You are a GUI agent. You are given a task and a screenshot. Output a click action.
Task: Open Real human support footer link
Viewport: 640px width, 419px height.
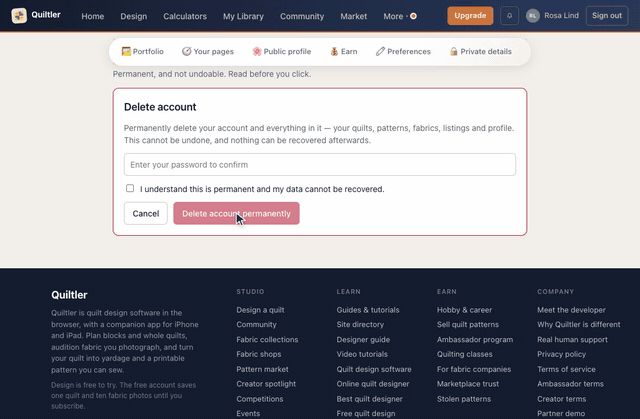tap(572, 339)
